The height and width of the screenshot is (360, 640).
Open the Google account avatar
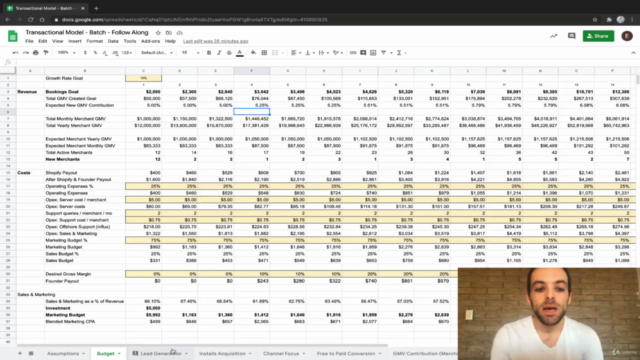tap(627, 36)
